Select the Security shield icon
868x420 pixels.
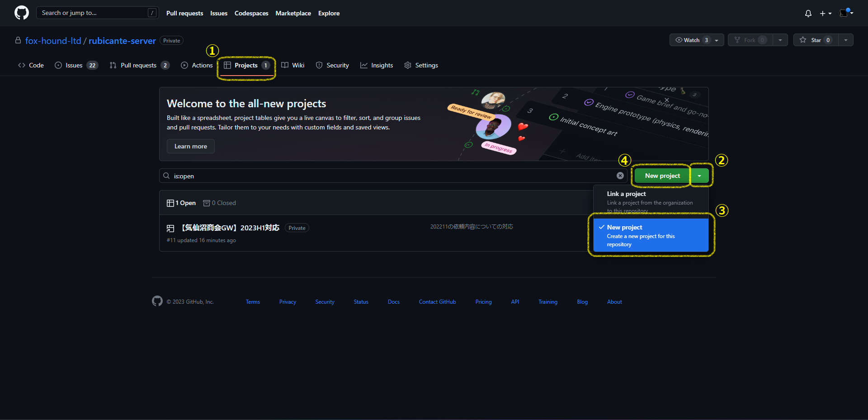(x=320, y=65)
